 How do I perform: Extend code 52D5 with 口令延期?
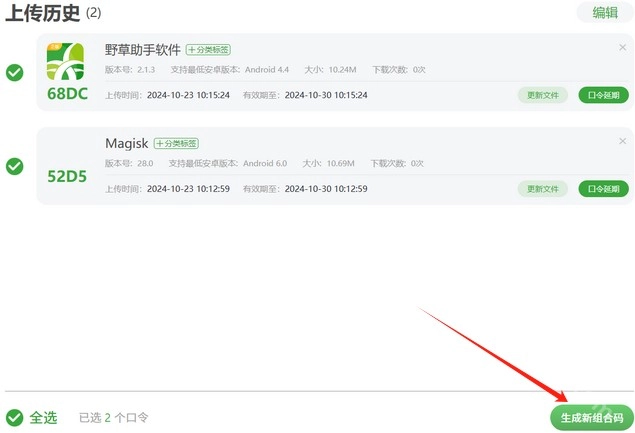tap(603, 189)
